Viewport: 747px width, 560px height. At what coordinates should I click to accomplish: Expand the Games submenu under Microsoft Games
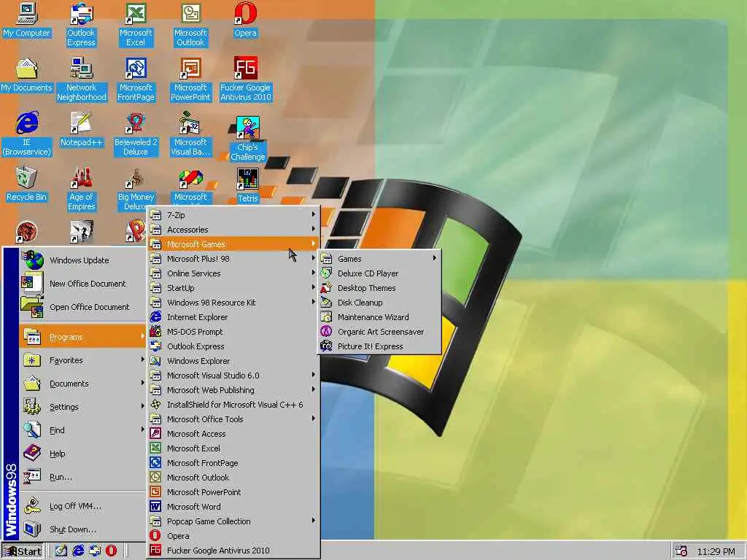pyautogui.click(x=379, y=259)
